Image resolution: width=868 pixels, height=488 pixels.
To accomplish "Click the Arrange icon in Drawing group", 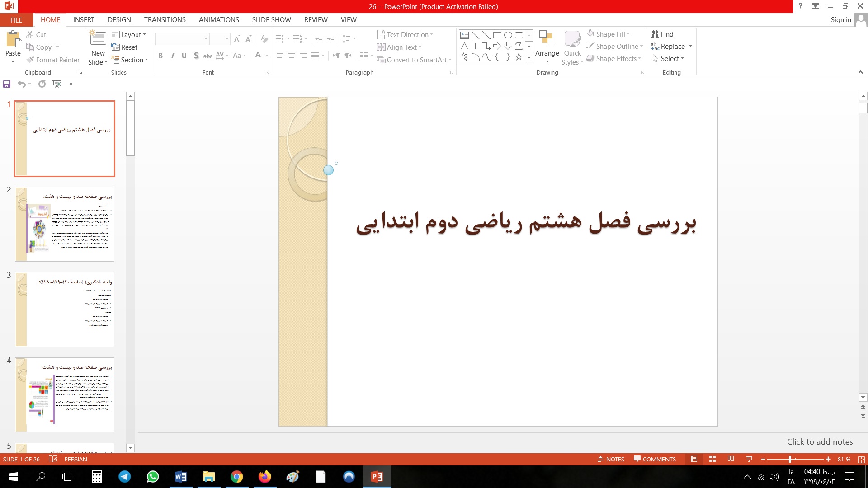I will point(547,39).
